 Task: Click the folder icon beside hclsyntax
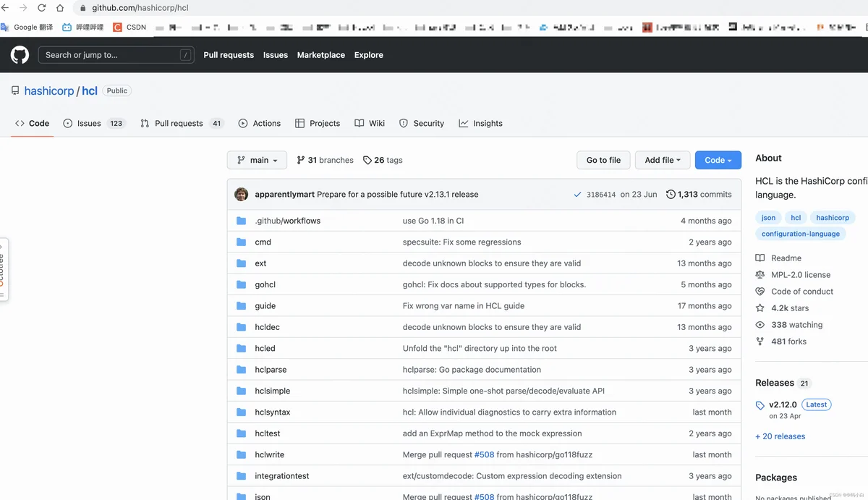pyautogui.click(x=242, y=412)
